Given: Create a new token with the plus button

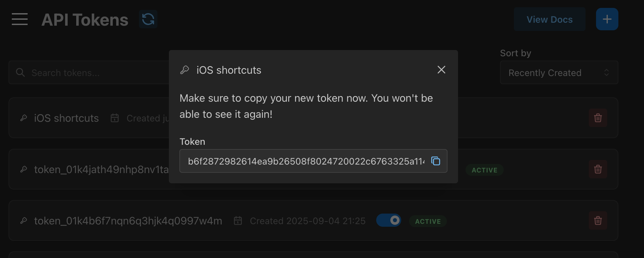Looking at the screenshot, I should tap(607, 19).
